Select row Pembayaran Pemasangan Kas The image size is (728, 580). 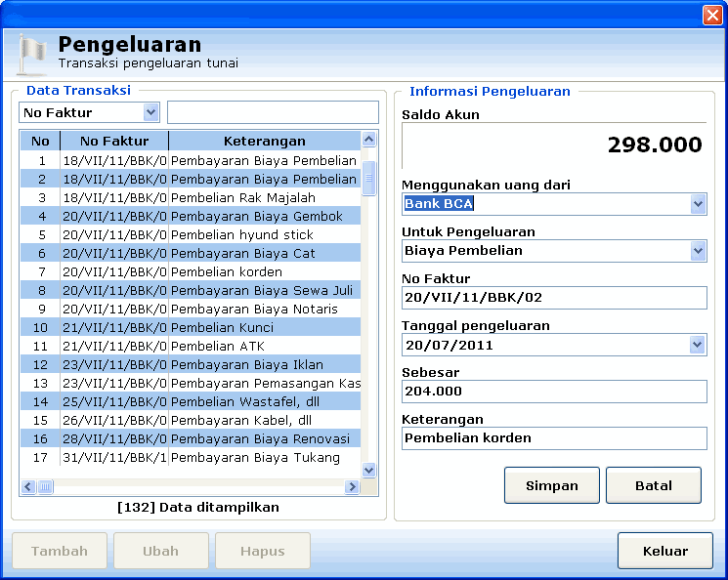(191, 384)
